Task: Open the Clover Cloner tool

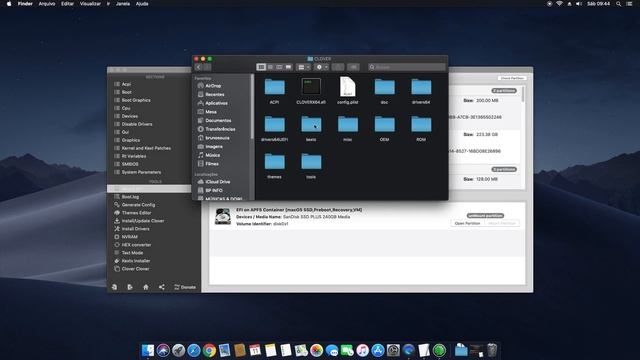Action: click(x=135, y=269)
